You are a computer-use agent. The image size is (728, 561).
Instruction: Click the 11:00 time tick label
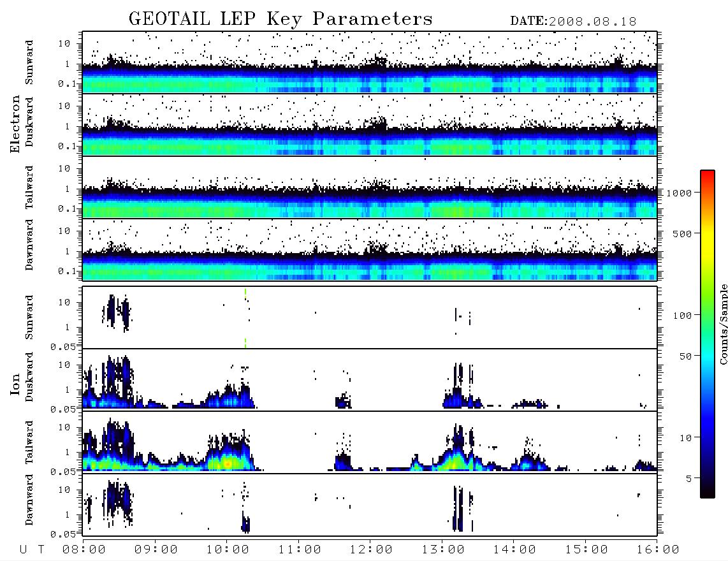point(300,550)
